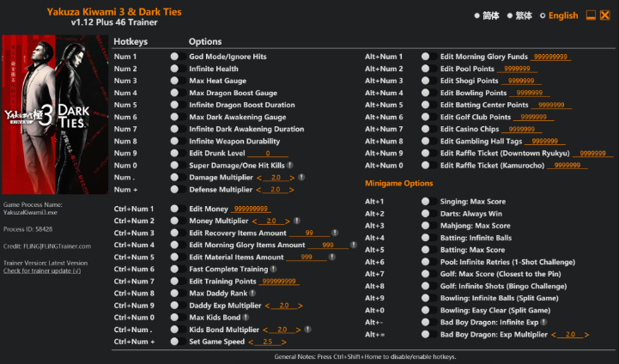
Task: Decrease Set Game Speed with left arrow
Action: click(x=251, y=343)
